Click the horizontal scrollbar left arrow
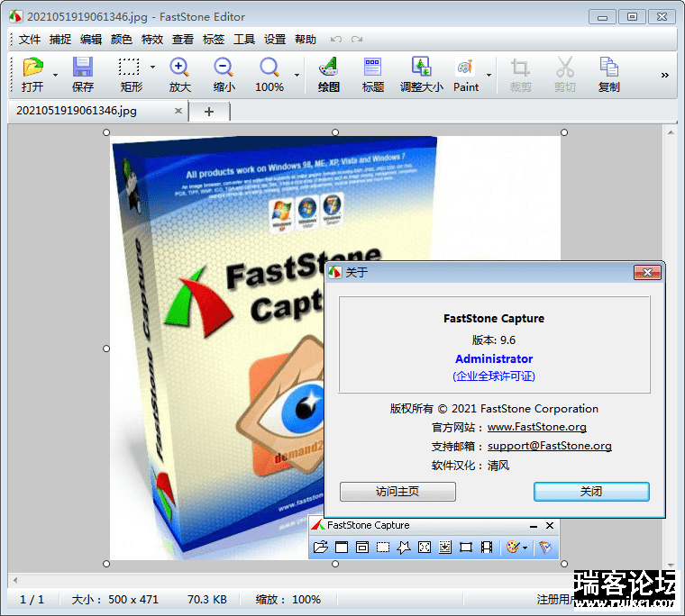The width and height of the screenshot is (685, 616). (x=15, y=580)
